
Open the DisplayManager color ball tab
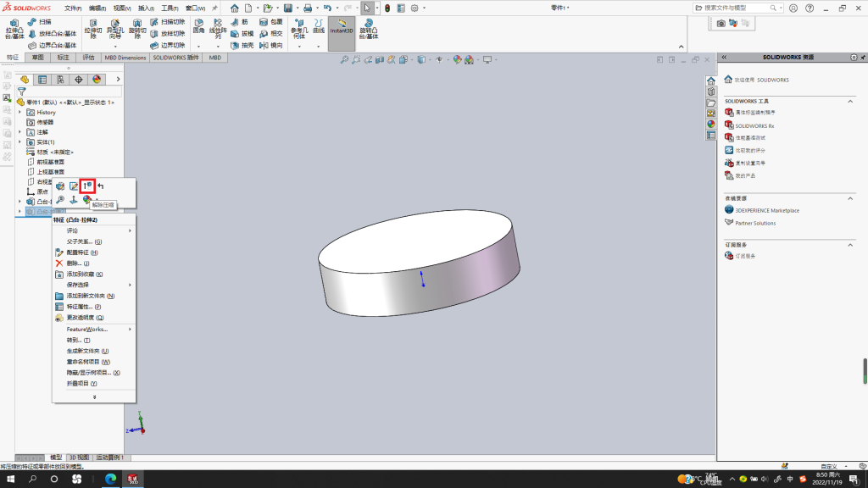pos(97,80)
